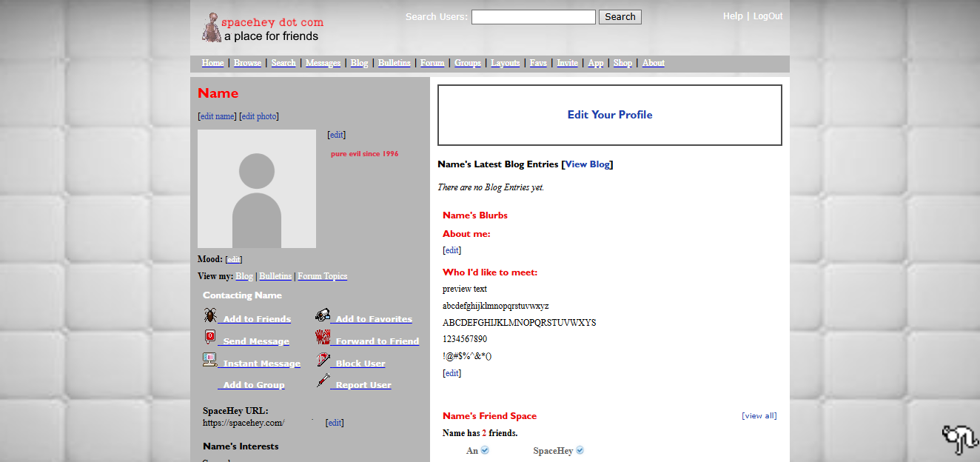Click the SpaceHey skeleton logo

(x=211, y=28)
